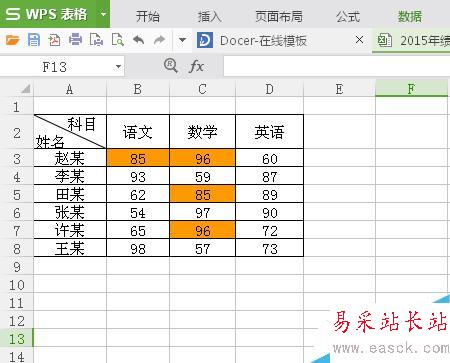The height and width of the screenshot is (363, 450).
Task: Select column C header
Action: (202, 89)
